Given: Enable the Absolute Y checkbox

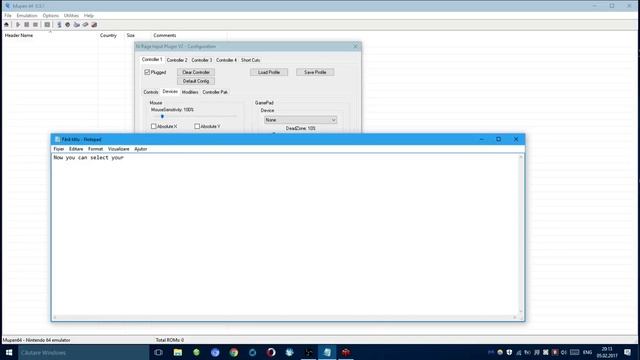Looking at the screenshot, I should pyautogui.click(x=197, y=127).
